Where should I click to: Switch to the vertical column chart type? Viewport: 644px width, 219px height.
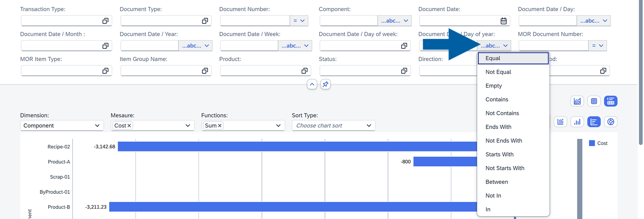[577, 122]
